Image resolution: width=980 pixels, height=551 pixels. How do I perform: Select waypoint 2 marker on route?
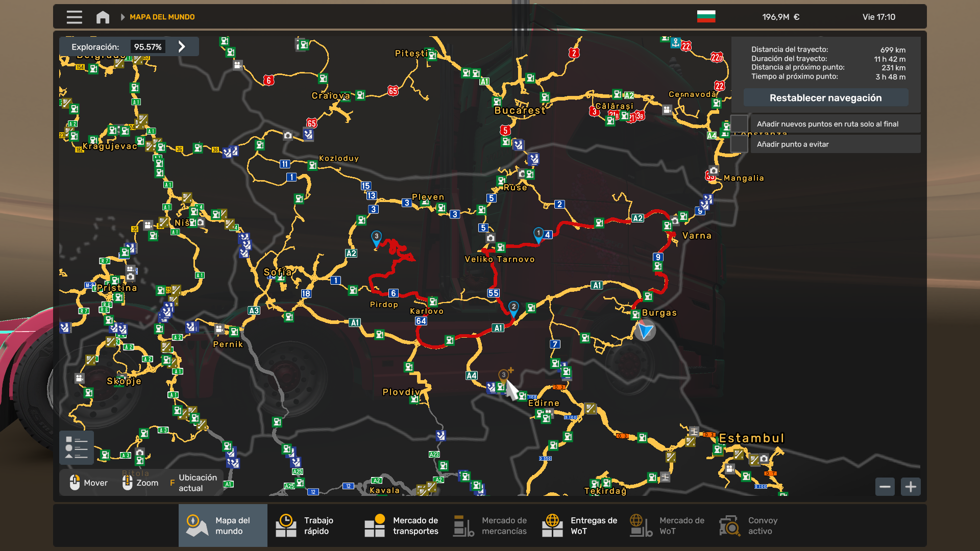point(513,308)
